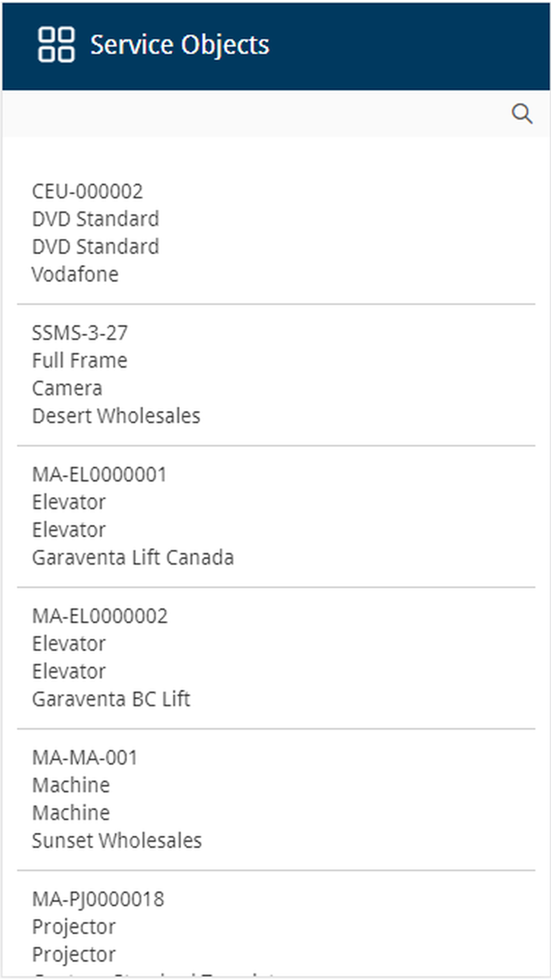This screenshot has width=551, height=980.
Task: Click the Vodafone customer name
Action: pos(75,274)
